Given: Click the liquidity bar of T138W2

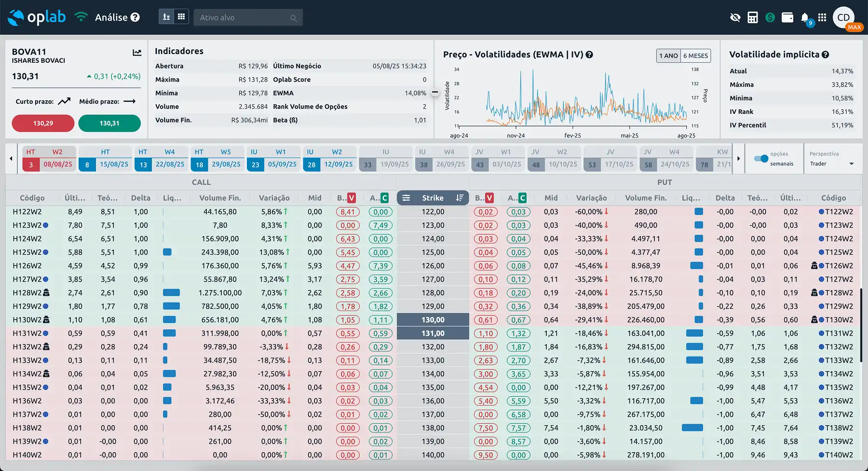Looking at the screenshot, I should coord(692,428).
